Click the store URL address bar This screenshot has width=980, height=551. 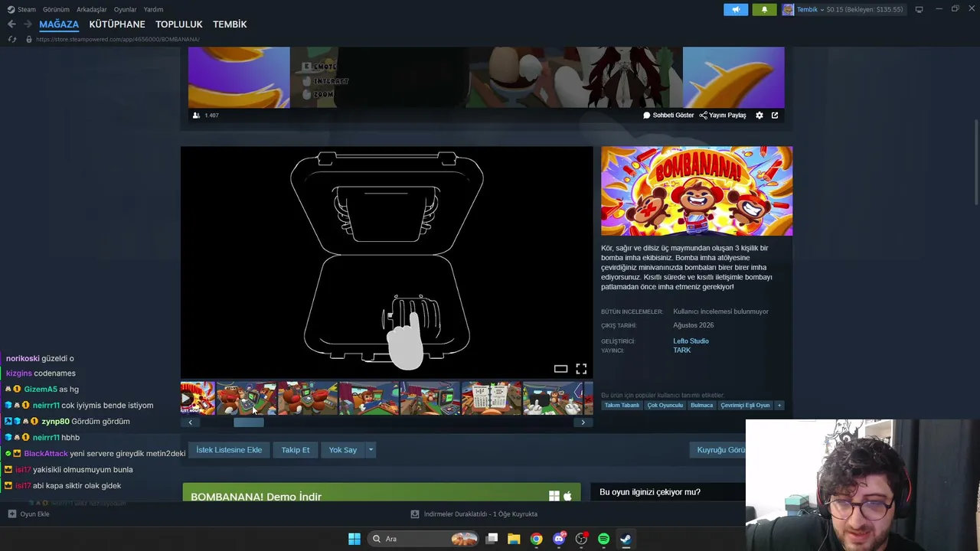coord(118,39)
